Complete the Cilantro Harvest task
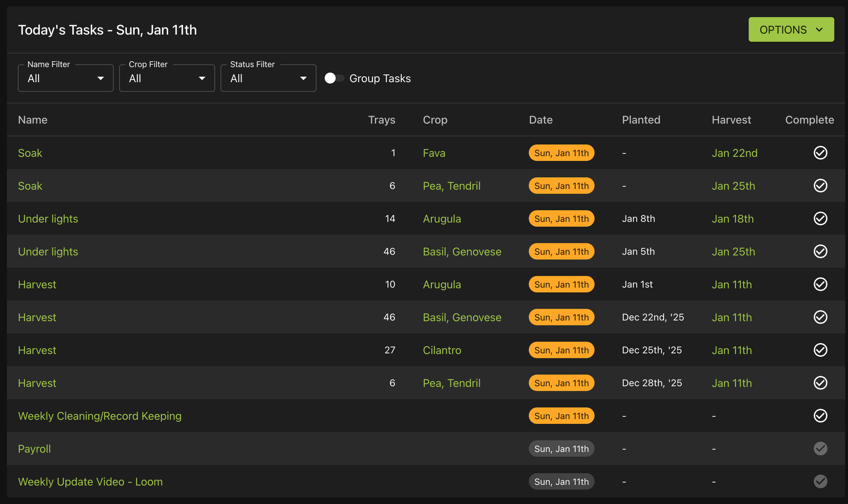This screenshot has height=504, width=848. tap(820, 350)
